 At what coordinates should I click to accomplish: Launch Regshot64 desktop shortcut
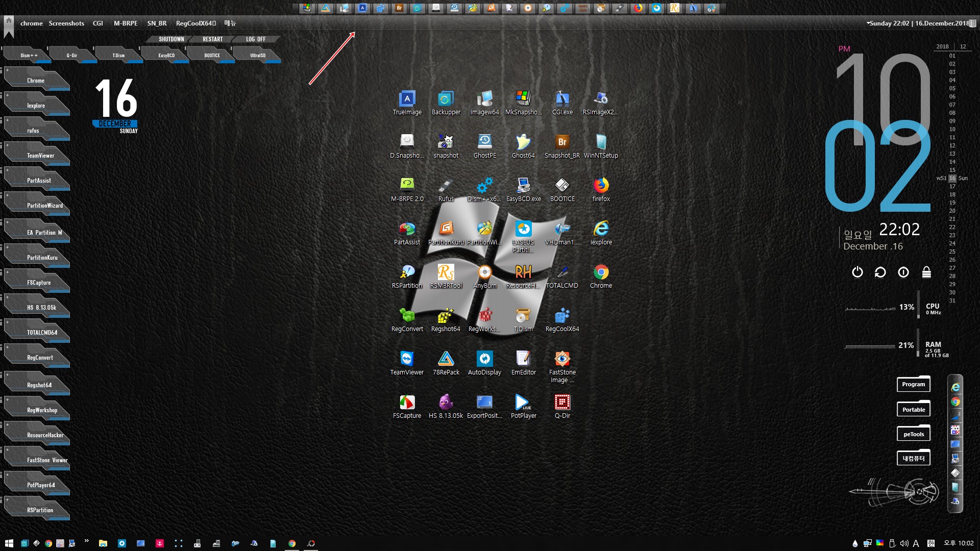click(x=446, y=319)
